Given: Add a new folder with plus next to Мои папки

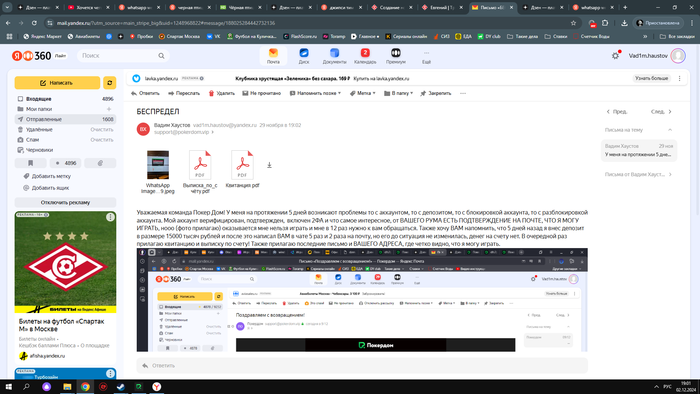Looking at the screenshot, I should [109, 109].
